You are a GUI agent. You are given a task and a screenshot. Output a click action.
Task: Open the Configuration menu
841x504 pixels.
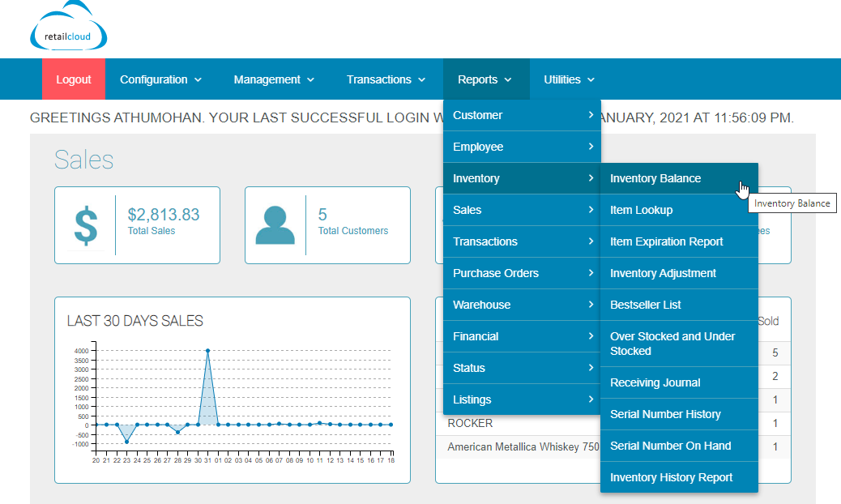(160, 79)
